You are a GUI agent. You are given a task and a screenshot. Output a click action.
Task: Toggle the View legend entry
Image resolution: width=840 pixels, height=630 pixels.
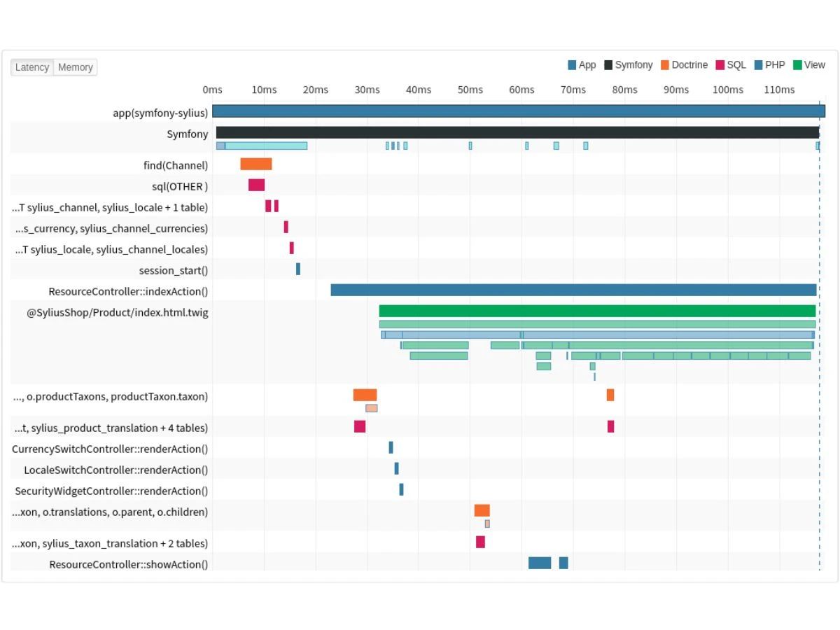[809, 65]
